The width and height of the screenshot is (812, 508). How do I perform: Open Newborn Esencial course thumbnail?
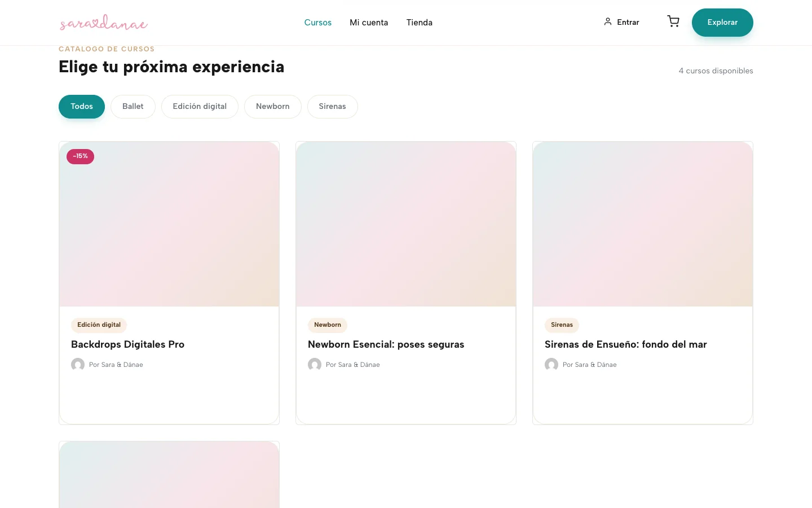click(x=406, y=224)
